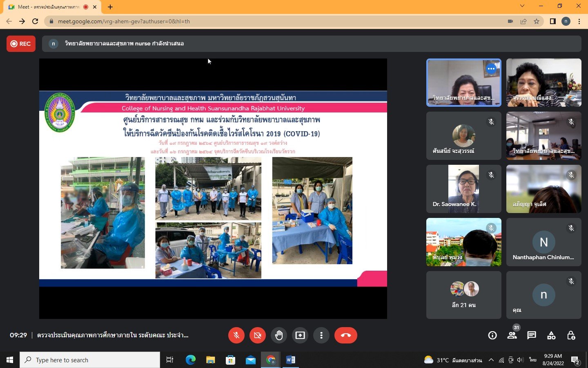
Task: Open options on the highlighted presenter tile
Action: tap(491, 69)
